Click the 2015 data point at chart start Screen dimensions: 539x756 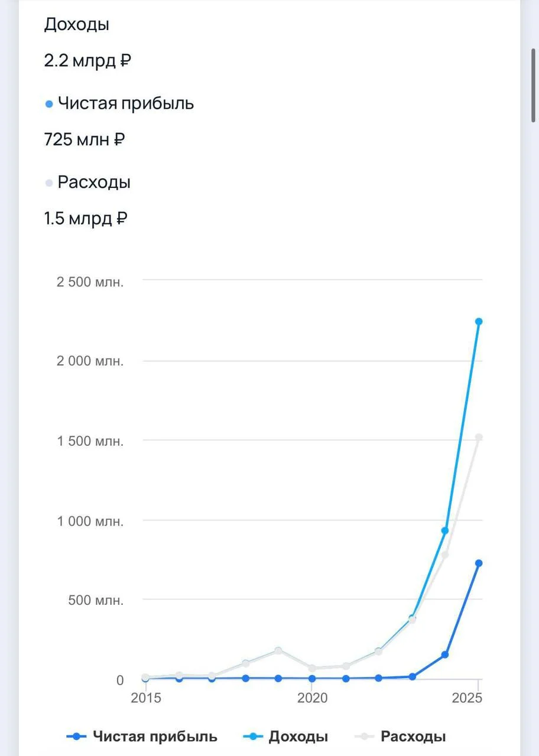(x=145, y=677)
